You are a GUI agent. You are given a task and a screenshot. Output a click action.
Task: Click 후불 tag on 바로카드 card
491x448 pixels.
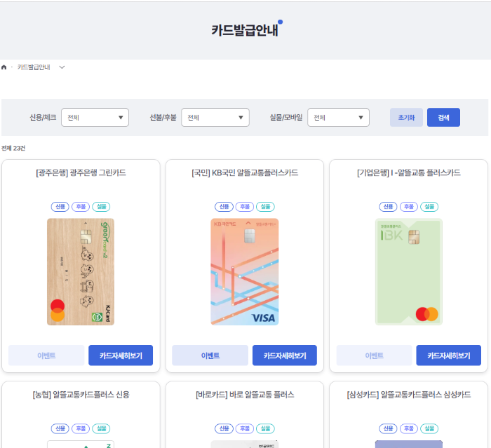[x=245, y=428]
